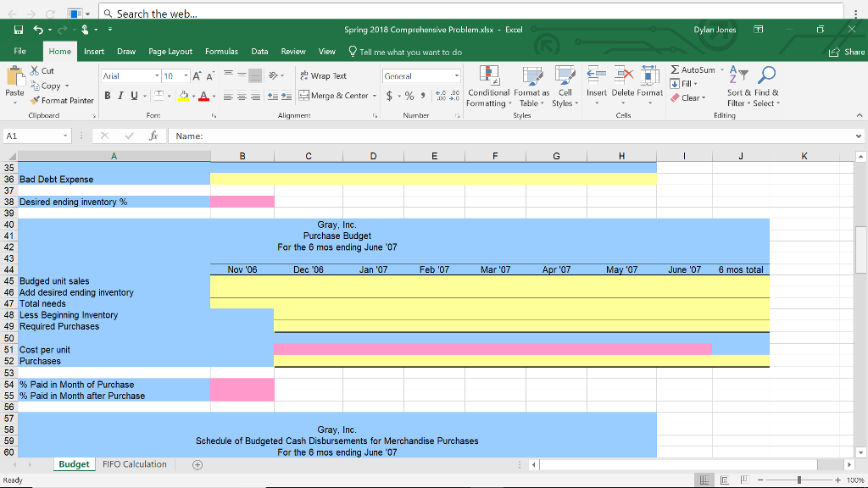Open the File tab
Image resolution: width=868 pixels, height=488 pixels.
[20, 51]
